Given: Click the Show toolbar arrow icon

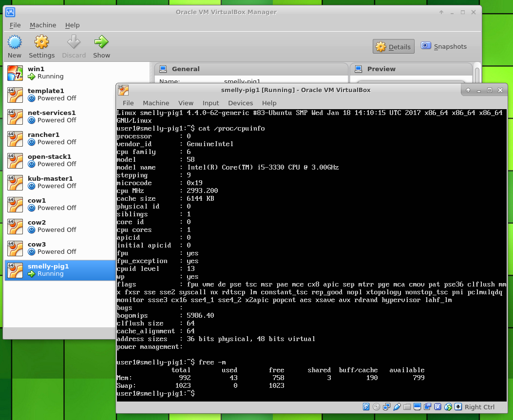Looking at the screenshot, I should pos(101,42).
